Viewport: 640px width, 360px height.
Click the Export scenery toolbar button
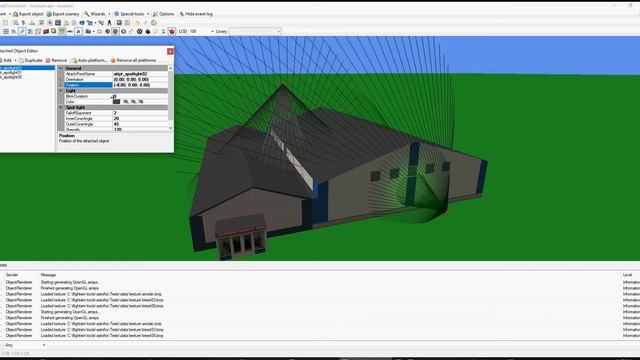[x=63, y=14]
